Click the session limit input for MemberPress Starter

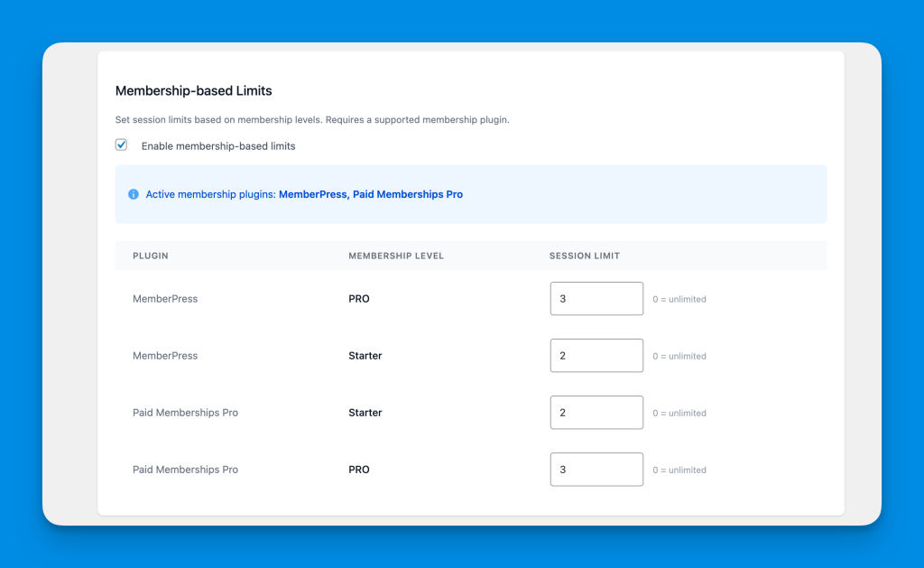tap(596, 356)
